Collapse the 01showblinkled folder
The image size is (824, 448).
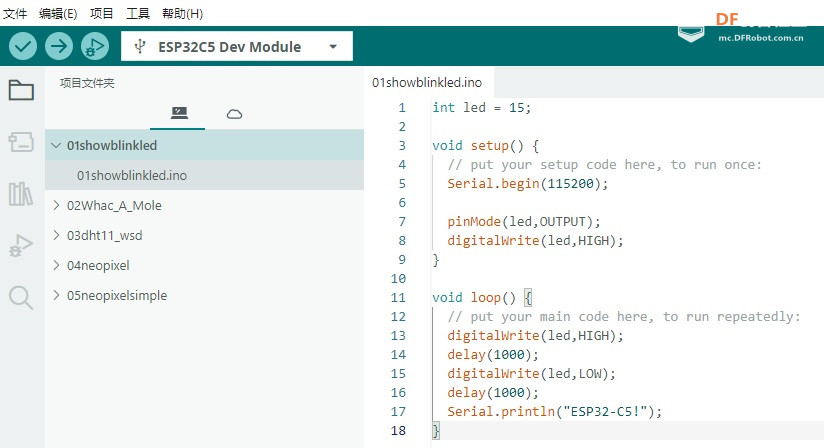(56, 146)
